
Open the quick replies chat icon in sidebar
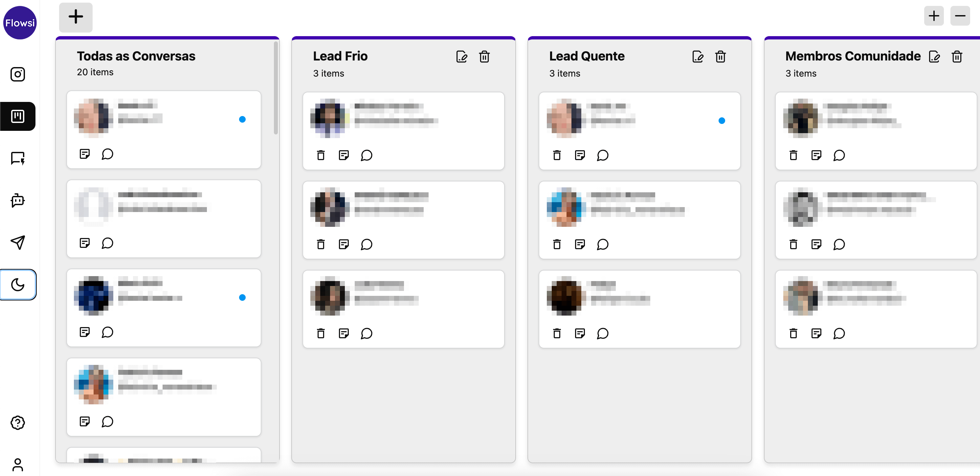coord(17,158)
